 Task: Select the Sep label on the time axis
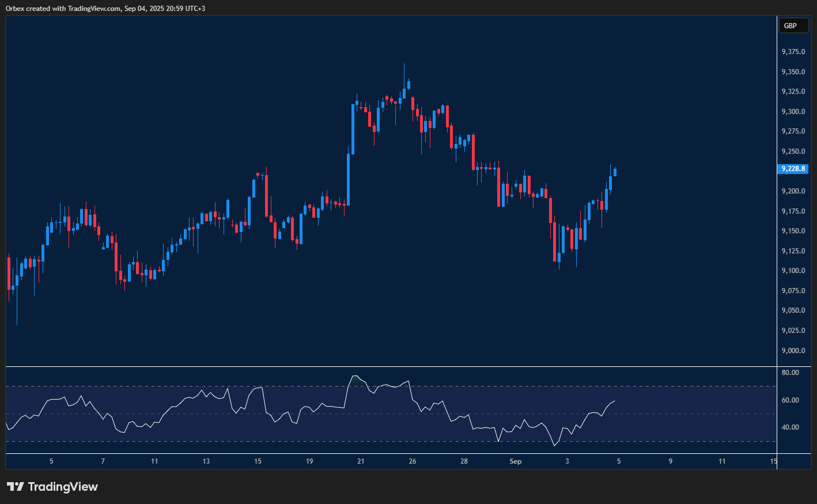(x=515, y=461)
